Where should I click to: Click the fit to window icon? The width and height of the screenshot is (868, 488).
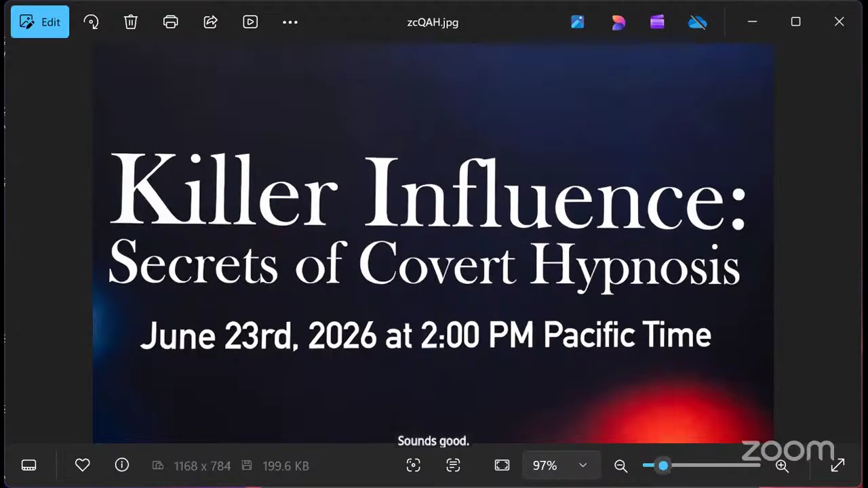click(502, 465)
